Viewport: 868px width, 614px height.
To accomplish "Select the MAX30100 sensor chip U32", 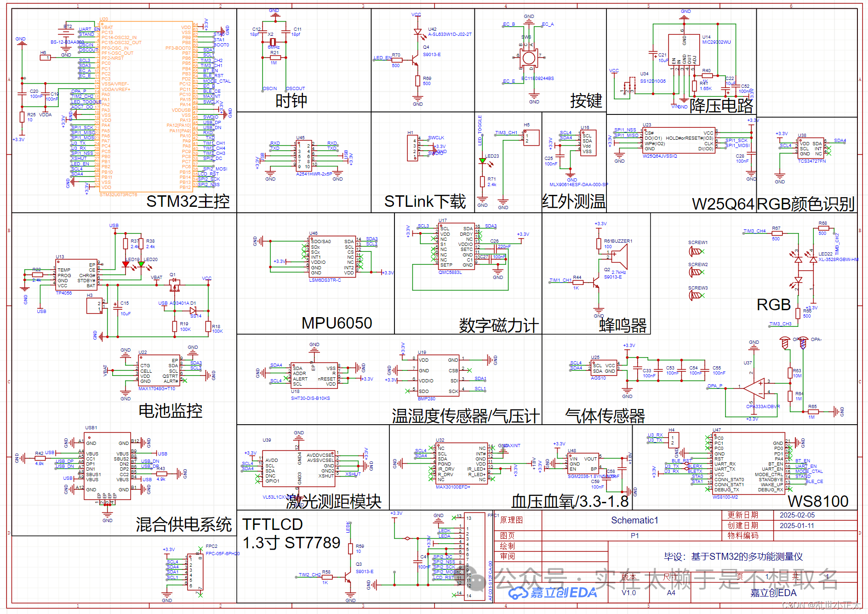I will tap(461, 463).
